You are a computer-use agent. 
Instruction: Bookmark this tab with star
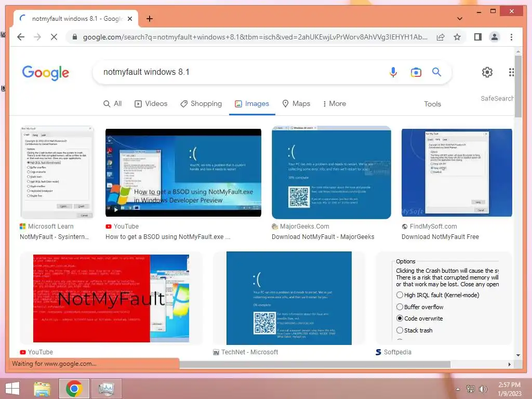[457, 37]
